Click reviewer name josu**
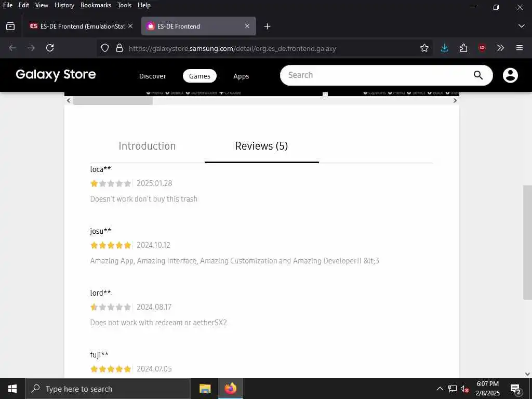The height and width of the screenshot is (399, 532). (101, 231)
